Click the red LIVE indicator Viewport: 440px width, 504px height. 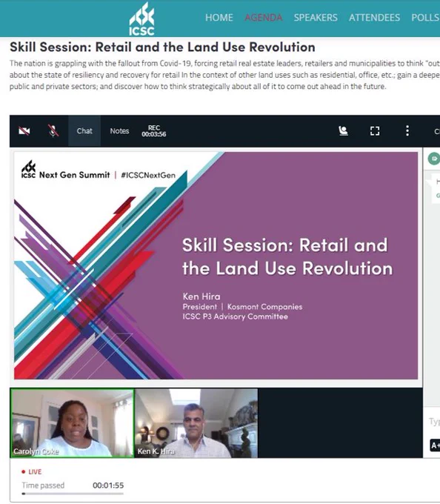[x=31, y=471]
